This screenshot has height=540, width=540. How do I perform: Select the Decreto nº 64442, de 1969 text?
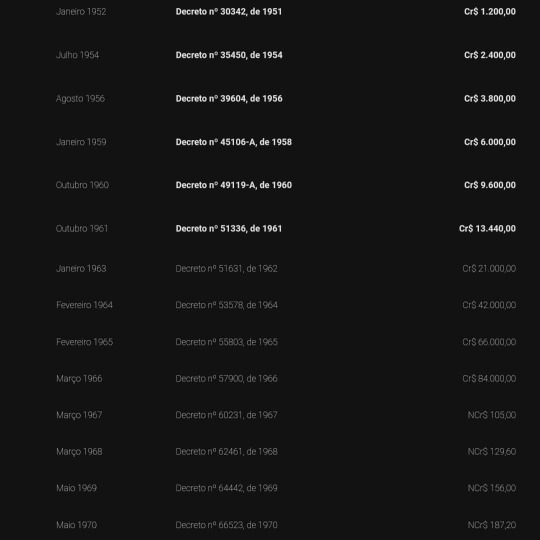click(x=226, y=488)
